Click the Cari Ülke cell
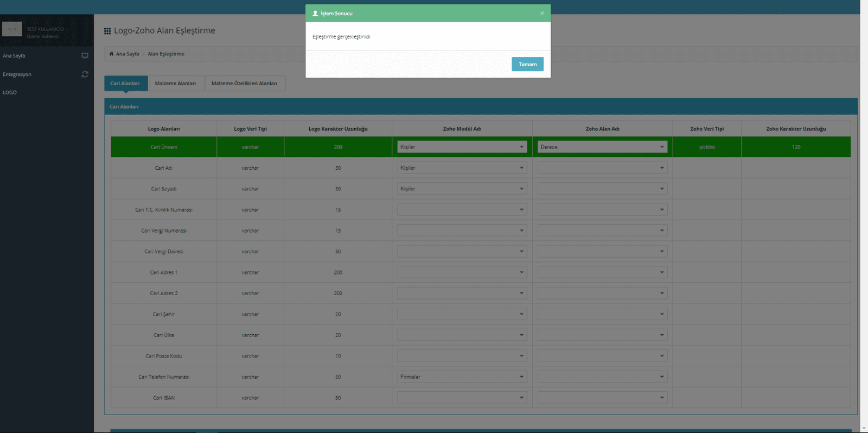Viewport: 868px width, 433px height. [x=164, y=335]
